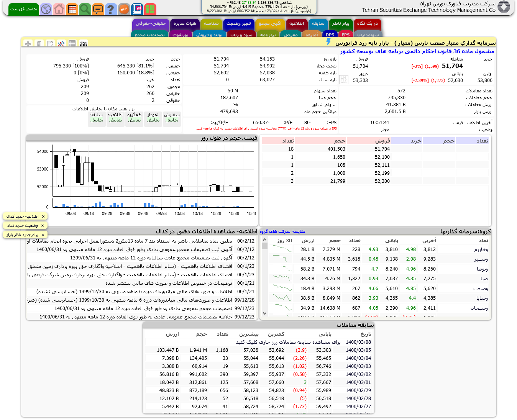The height and width of the screenshot is (420, 517).
Task: Click the 1400/03/08 current-day trade history row
Action: 259,342
